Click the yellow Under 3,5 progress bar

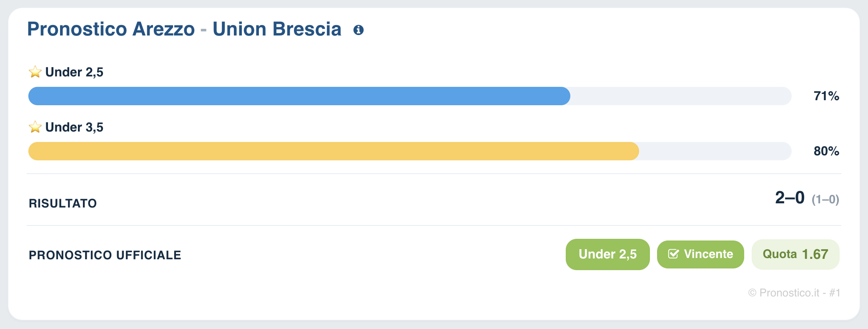point(334,151)
